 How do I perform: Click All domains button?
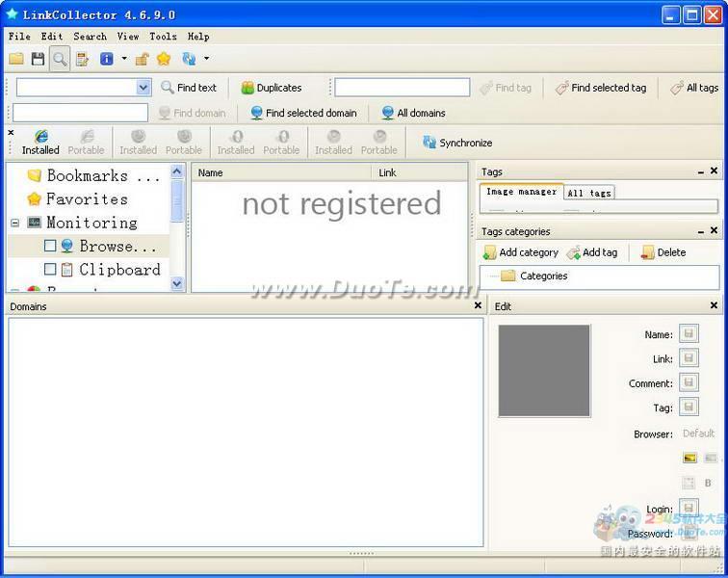tap(413, 113)
